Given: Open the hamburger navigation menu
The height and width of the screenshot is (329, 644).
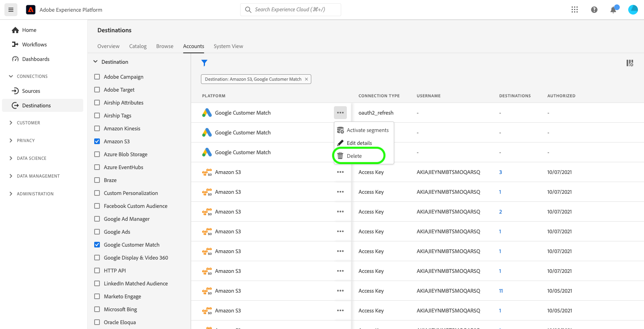Looking at the screenshot, I should point(11,10).
